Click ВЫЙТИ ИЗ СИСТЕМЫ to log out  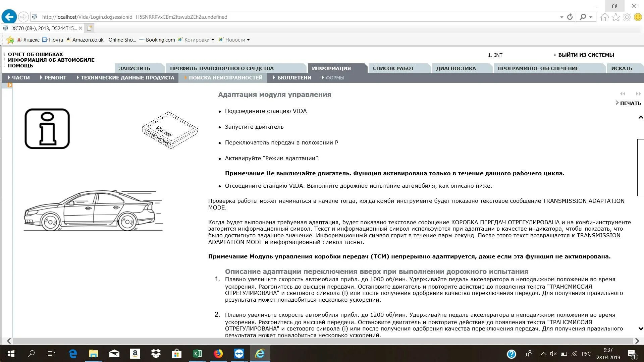586,55
